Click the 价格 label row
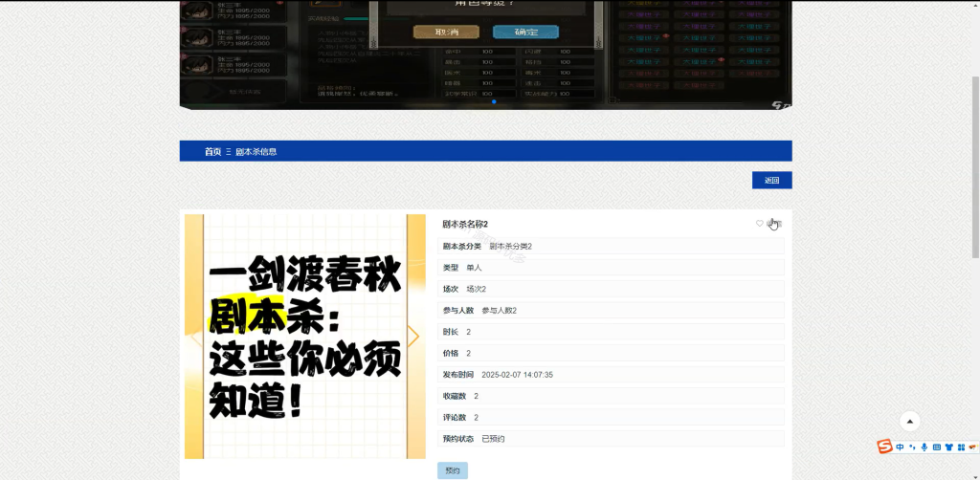Screen dimensions: 980x480 [611, 353]
